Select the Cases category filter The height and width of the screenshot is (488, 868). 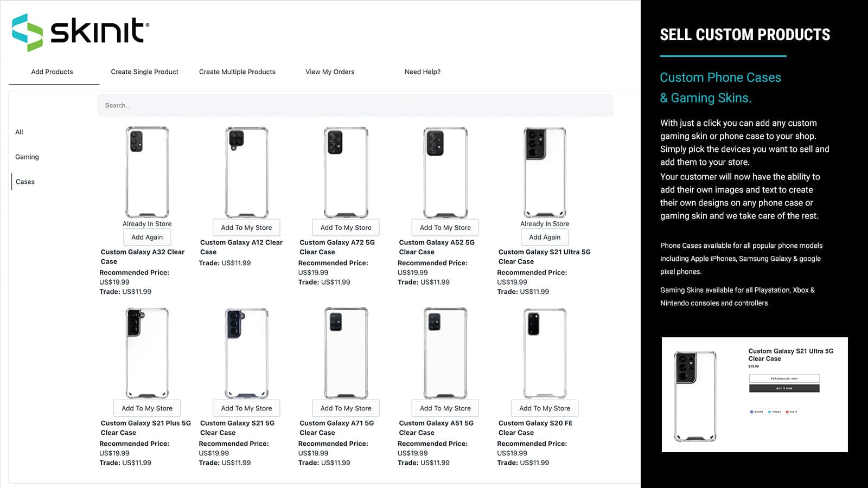25,182
